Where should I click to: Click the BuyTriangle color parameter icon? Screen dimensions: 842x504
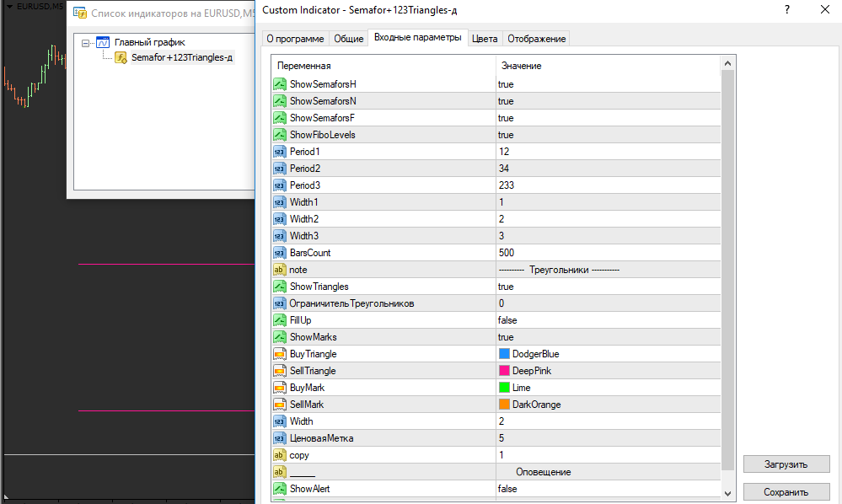pyautogui.click(x=279, y=354)
